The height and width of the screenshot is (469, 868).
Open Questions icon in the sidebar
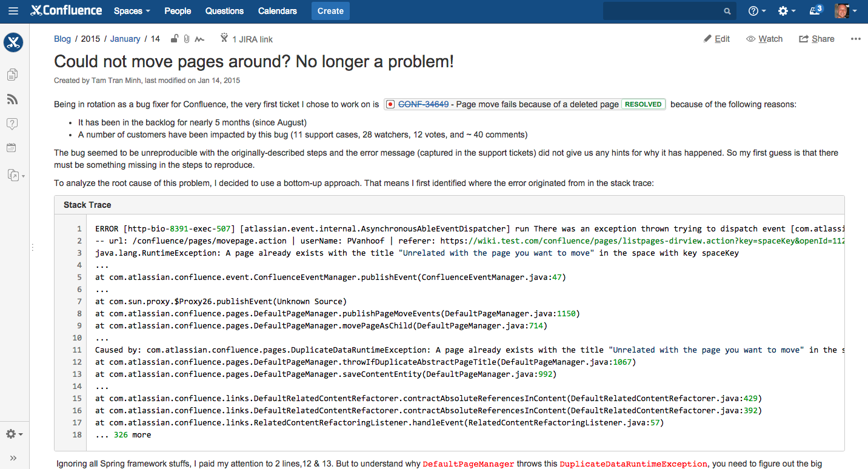click(12, 124)
